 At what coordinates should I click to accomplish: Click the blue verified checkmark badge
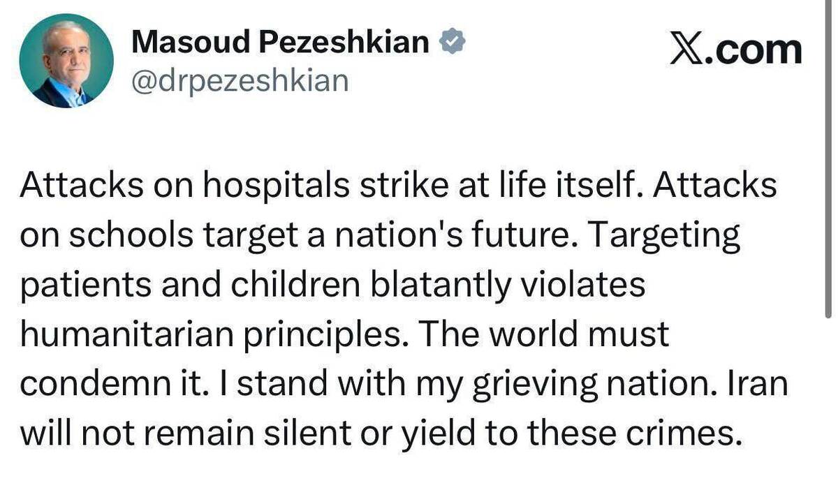click(451, 40)
